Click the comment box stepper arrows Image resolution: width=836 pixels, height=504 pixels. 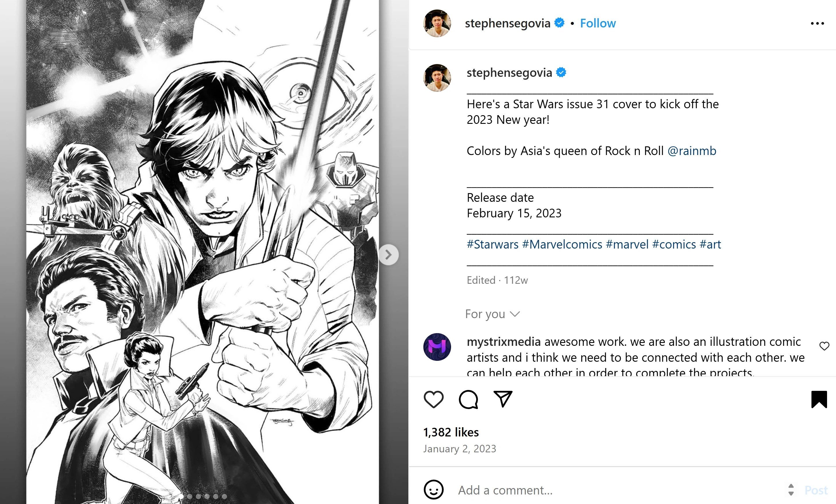pos(791,490)
